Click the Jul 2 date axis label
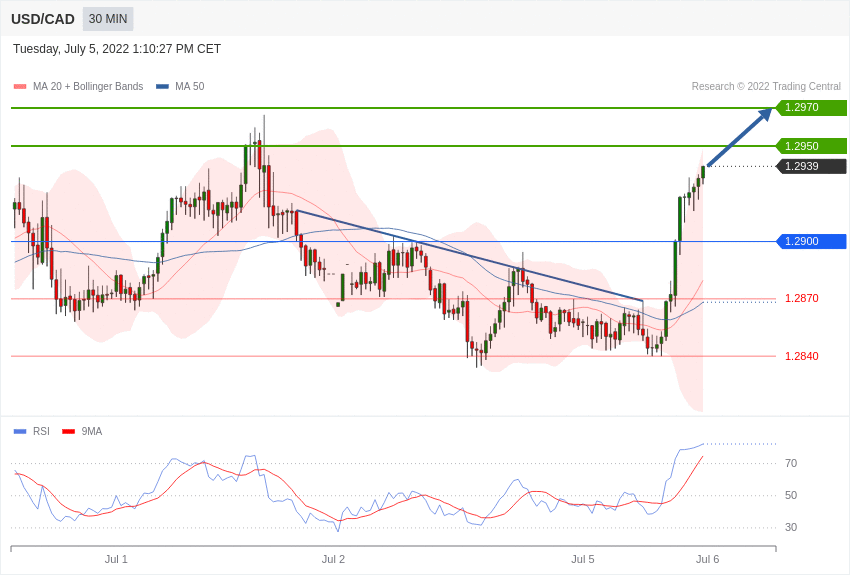This screenshot has height=576, width=850. tap(333, 559)
